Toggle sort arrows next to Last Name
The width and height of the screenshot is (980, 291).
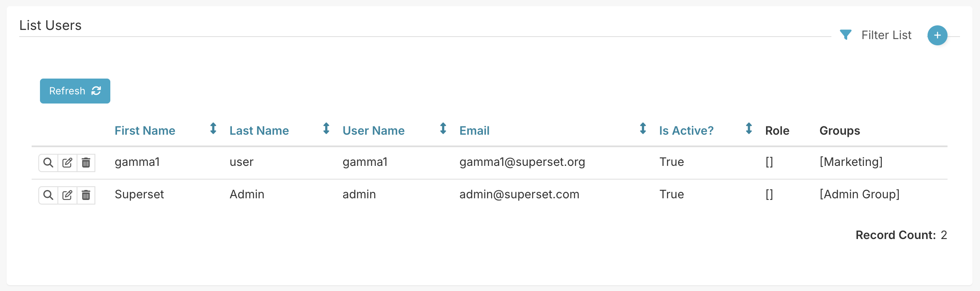click(x=326, y=128)
